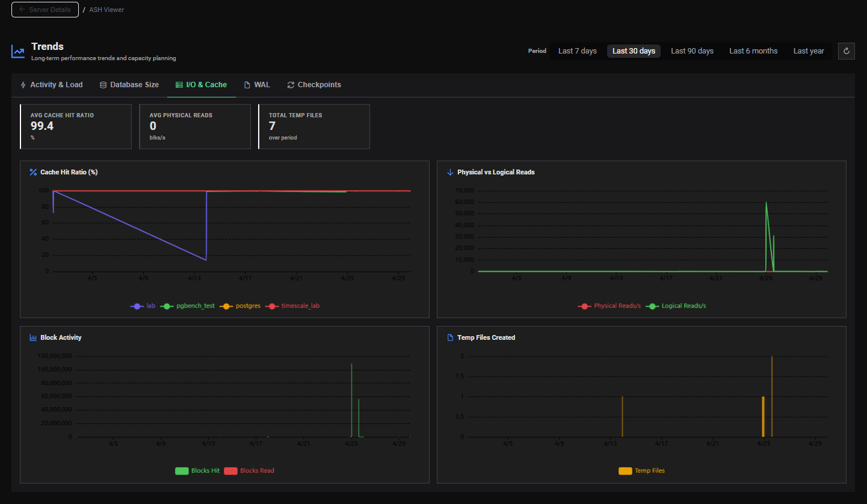Screen dimensions: 867x504
Task: Hide the Physical Reads/s series
Action: tap(609, 306)
